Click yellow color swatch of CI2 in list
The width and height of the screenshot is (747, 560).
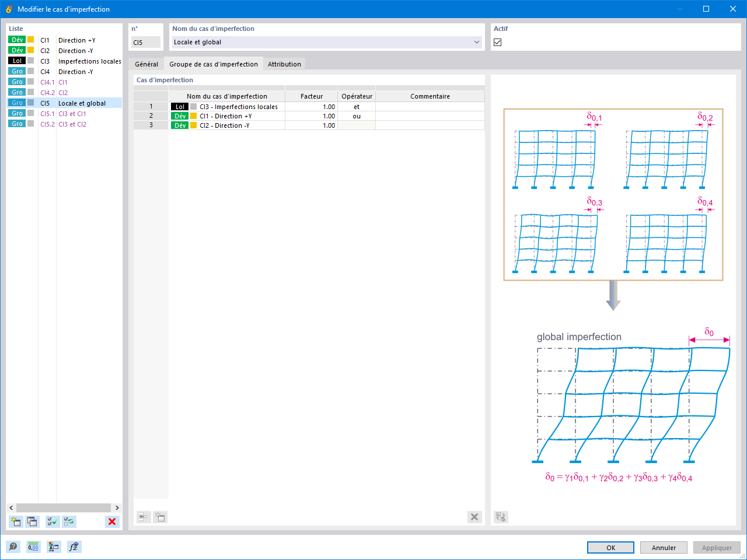click(x=31, y=50)
